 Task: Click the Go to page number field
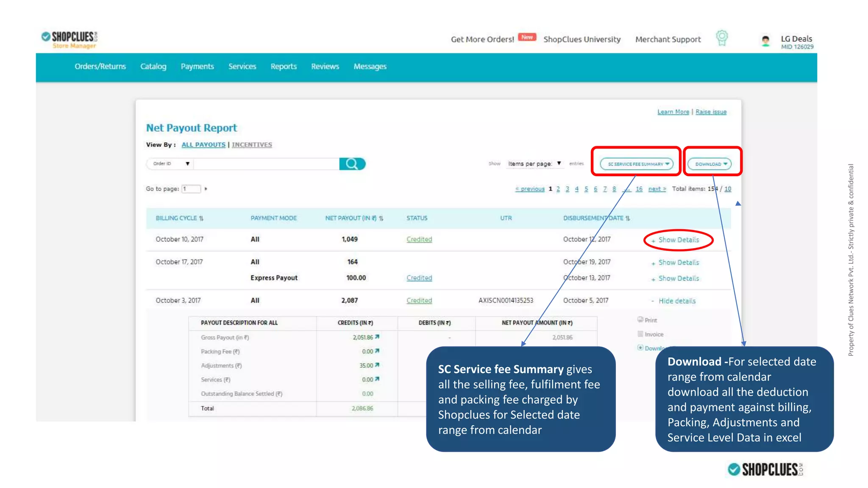(x=191, y=189)
